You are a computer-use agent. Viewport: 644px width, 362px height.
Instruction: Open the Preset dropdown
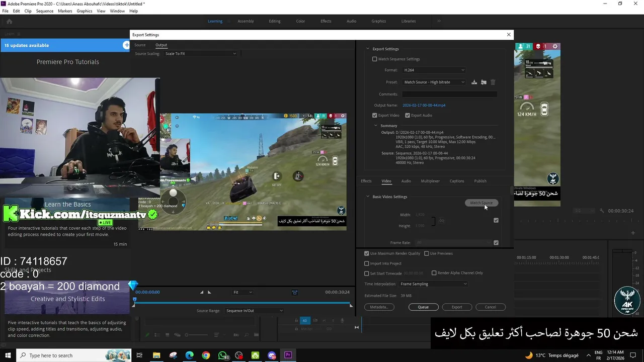(434, 82)
